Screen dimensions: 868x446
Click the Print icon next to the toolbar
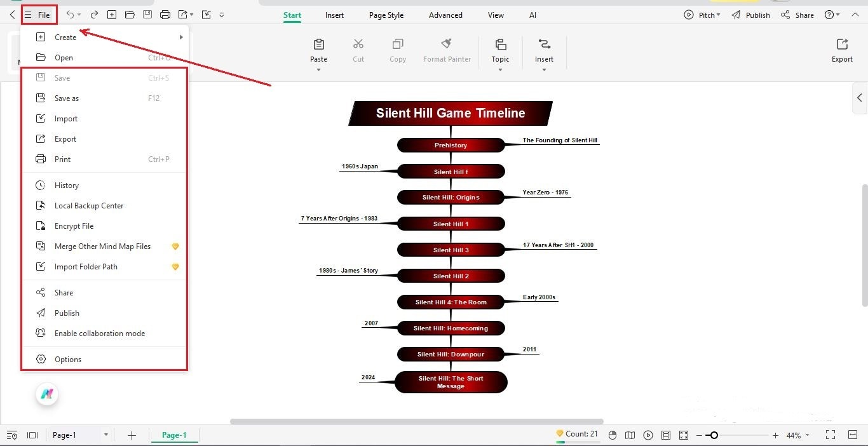pos(165,14)
